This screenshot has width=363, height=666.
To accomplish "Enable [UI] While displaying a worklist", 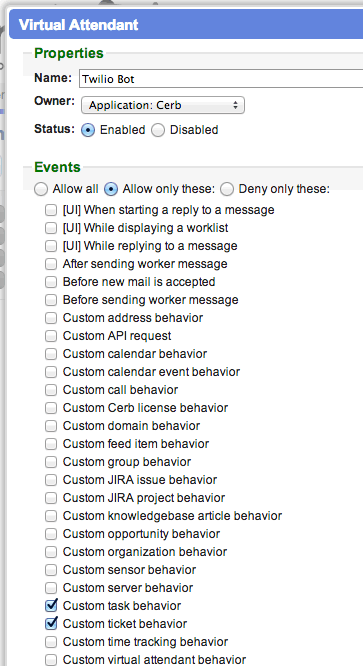I will [51, 228].
